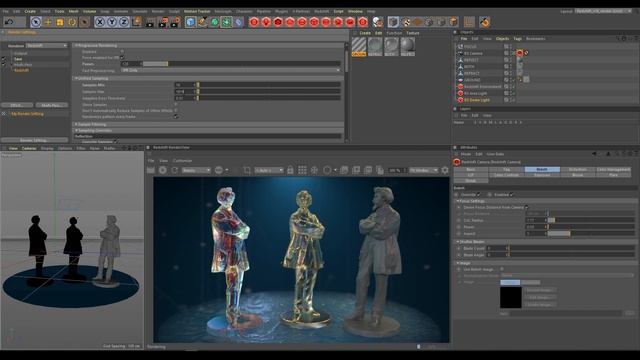This screenshot has height=360, width=640.
Task: Open Edit Render Settings gear clapper icon
Action: (x=176, y=22)
